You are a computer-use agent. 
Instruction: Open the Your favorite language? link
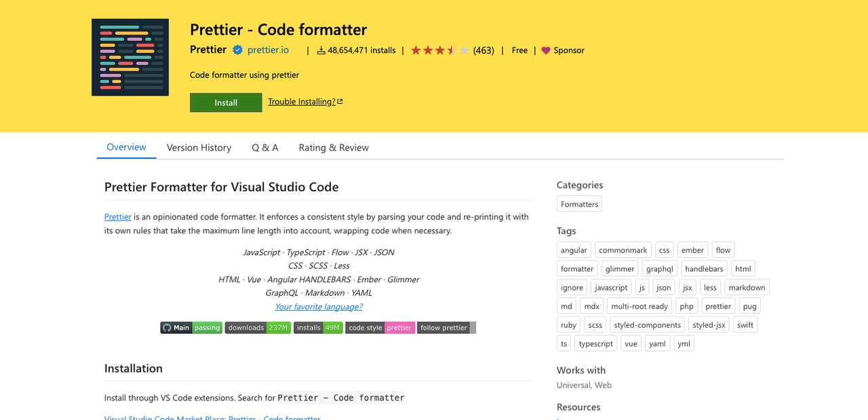[319, 307]
